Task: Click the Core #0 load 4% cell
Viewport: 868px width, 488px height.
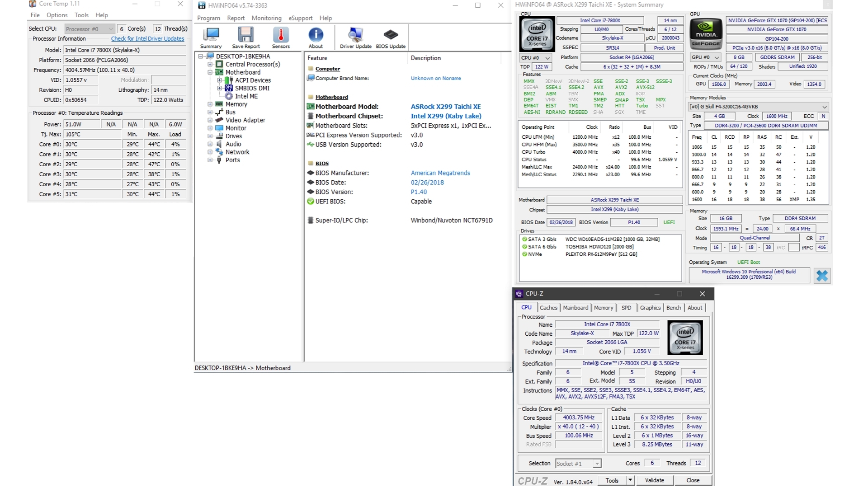Action: click(x=175, y=145)
